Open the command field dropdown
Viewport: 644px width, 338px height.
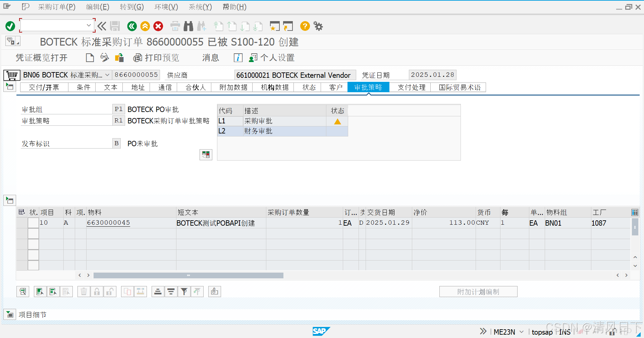click(x=89, y=25)
